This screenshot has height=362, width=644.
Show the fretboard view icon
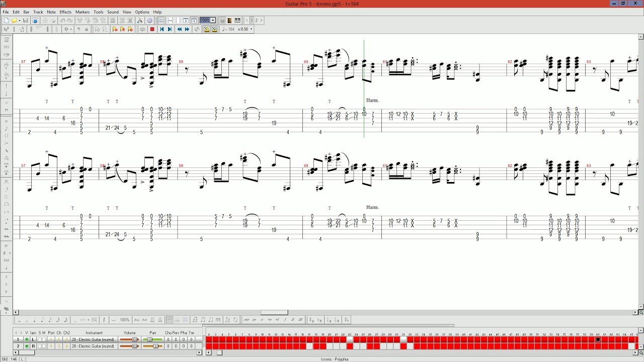230,21
